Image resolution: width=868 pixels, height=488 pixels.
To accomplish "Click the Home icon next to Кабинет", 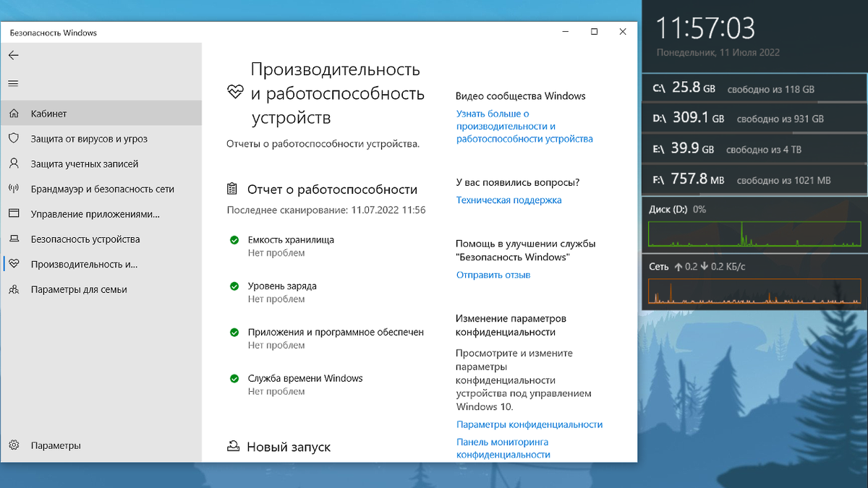I will pyautogui.click(x=13, y=114).
